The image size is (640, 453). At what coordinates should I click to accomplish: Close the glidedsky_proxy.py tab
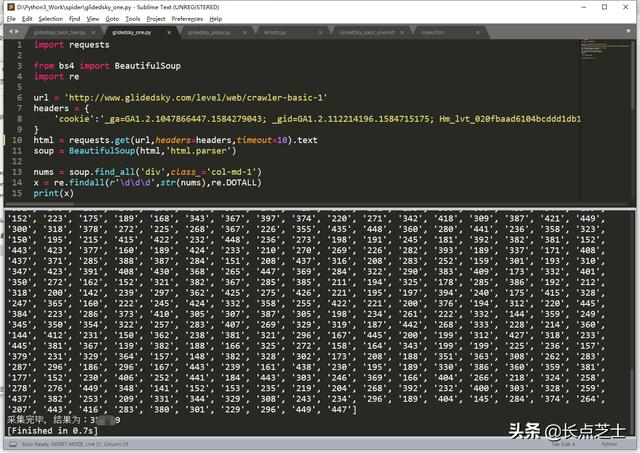244,32
